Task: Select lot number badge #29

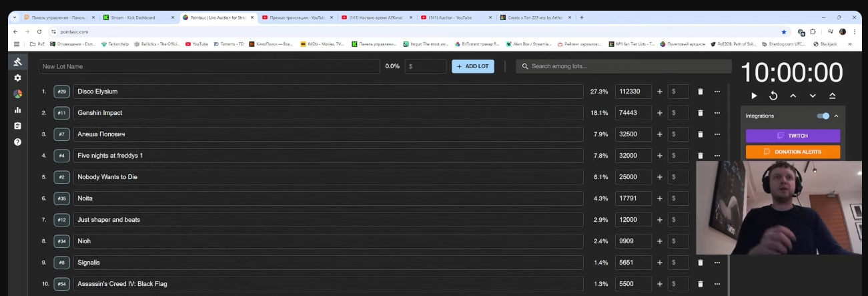Action: click(62, 92)
